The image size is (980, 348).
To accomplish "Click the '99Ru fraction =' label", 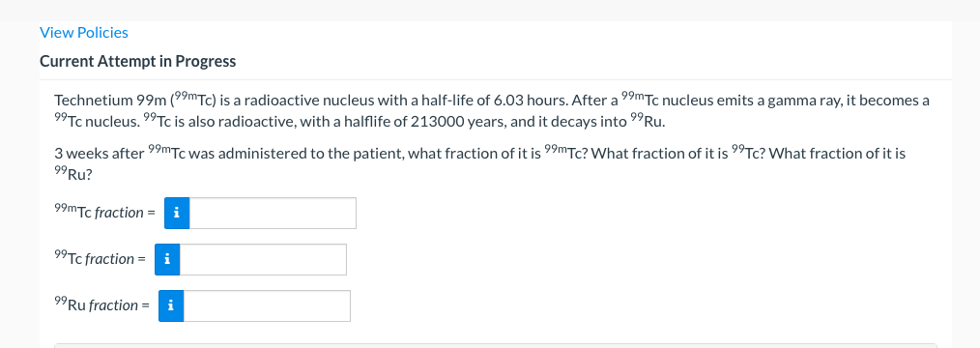I will coord(101,304).
